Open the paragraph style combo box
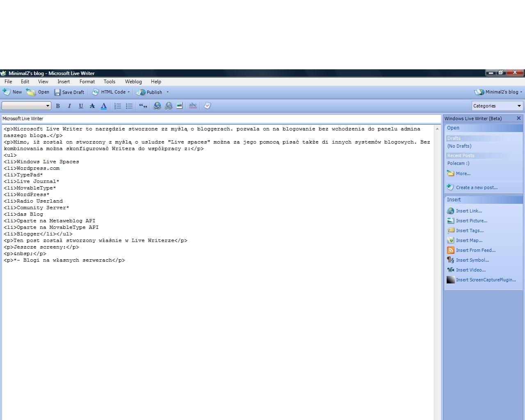The width and height of the screenshot is (525, 420). [26, 106]
